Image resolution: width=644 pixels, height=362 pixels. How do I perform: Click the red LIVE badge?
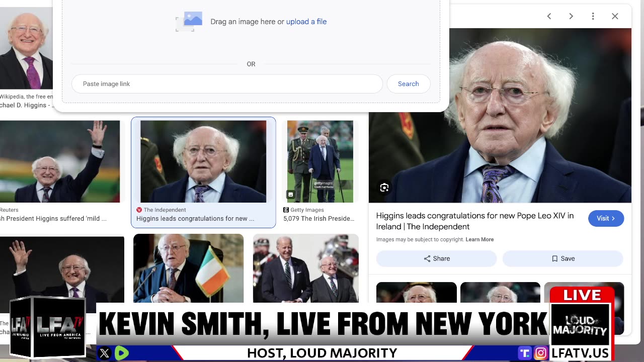(x=582, y=295)
